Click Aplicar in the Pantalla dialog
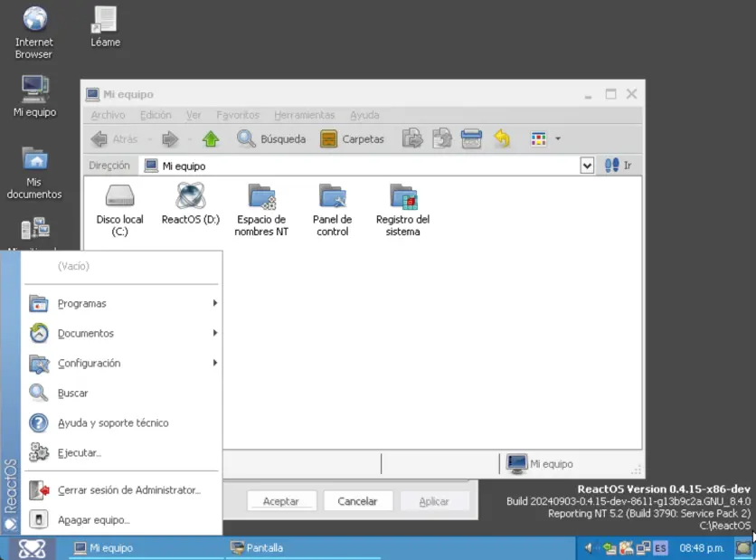The height and width of the screenshot is (560, 756). pos(433,501)
